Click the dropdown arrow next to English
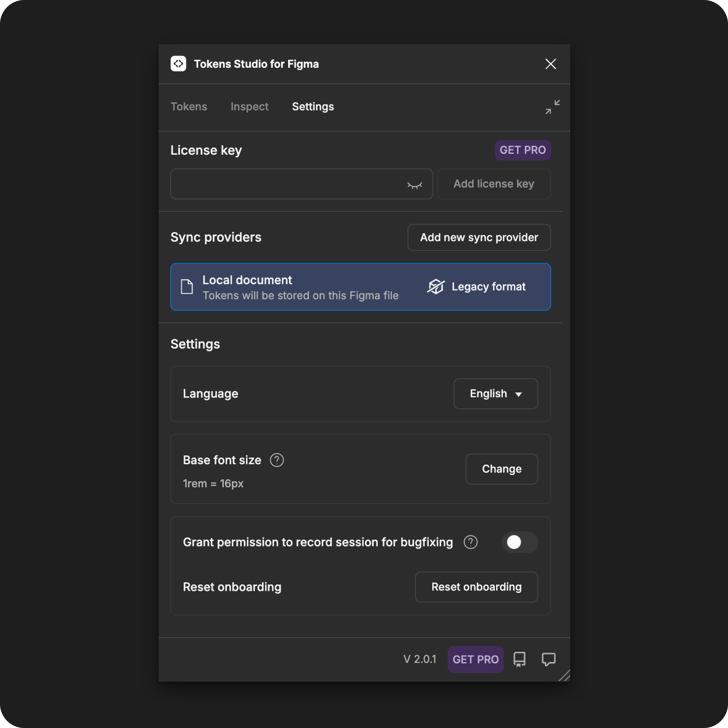 518,395
